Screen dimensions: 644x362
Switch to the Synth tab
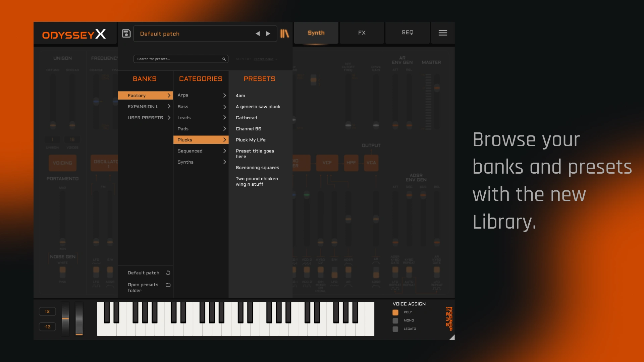pos(316,33)
